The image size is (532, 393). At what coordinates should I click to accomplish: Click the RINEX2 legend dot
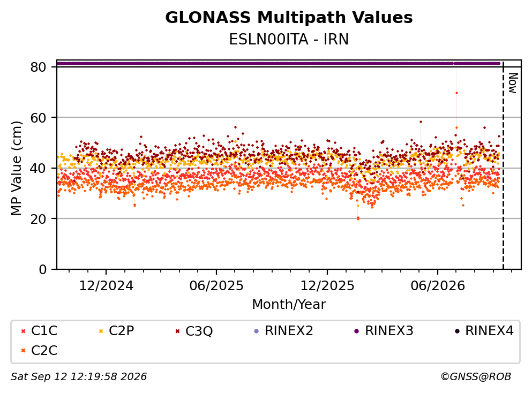point(257,331)
